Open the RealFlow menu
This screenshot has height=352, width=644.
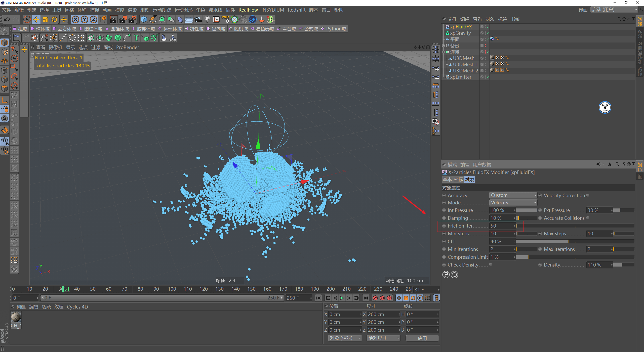pyautogui.click(x=248, y=10)
